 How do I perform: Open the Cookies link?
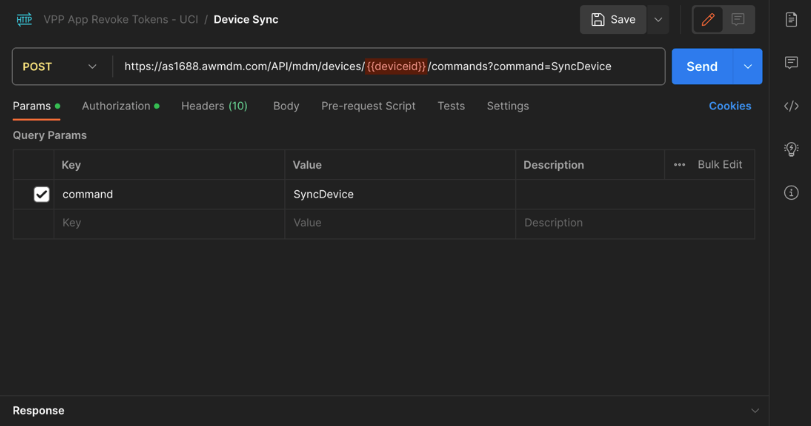point(730,106)
